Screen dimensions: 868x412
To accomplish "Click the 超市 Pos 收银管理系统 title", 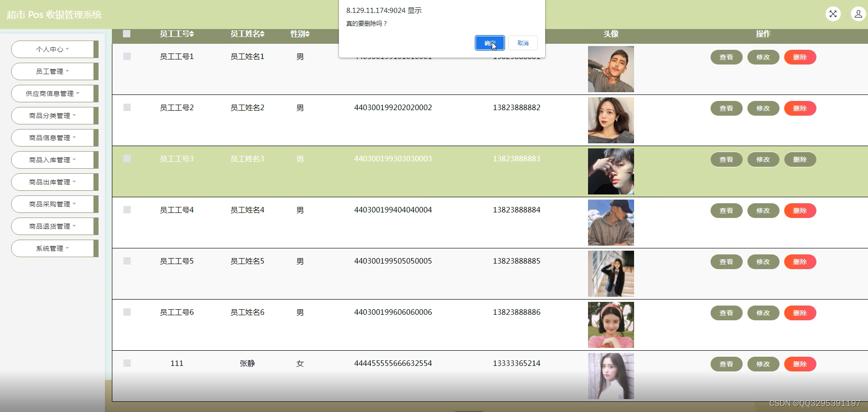I will tap(54, 15).
